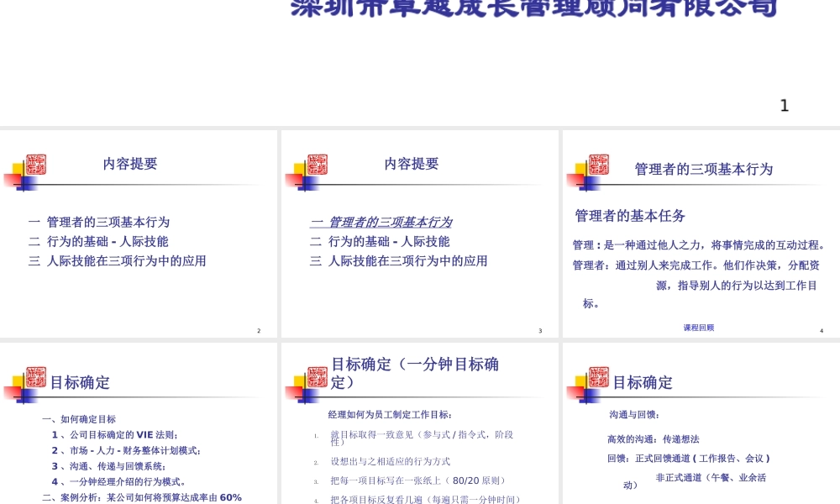This screenshot has width=840, height=504.
Task: Click page number 1 on the first slide
Action: (785, 106)
